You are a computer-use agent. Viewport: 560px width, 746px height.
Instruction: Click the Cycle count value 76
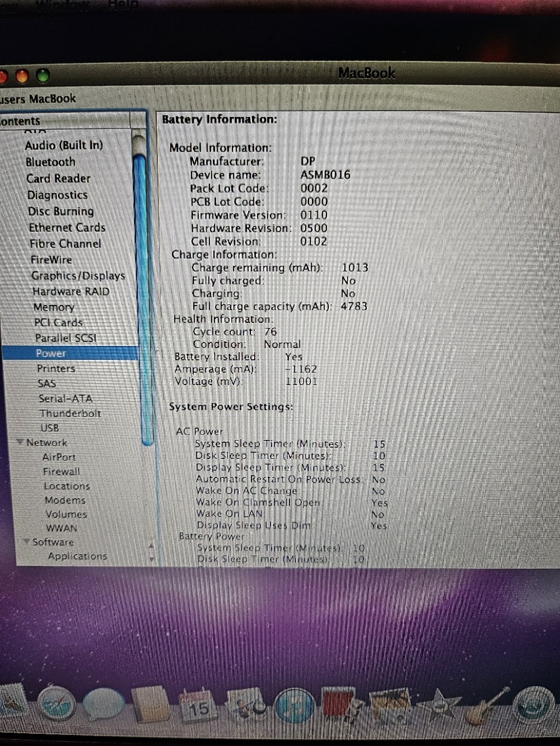tap(270, 331)
